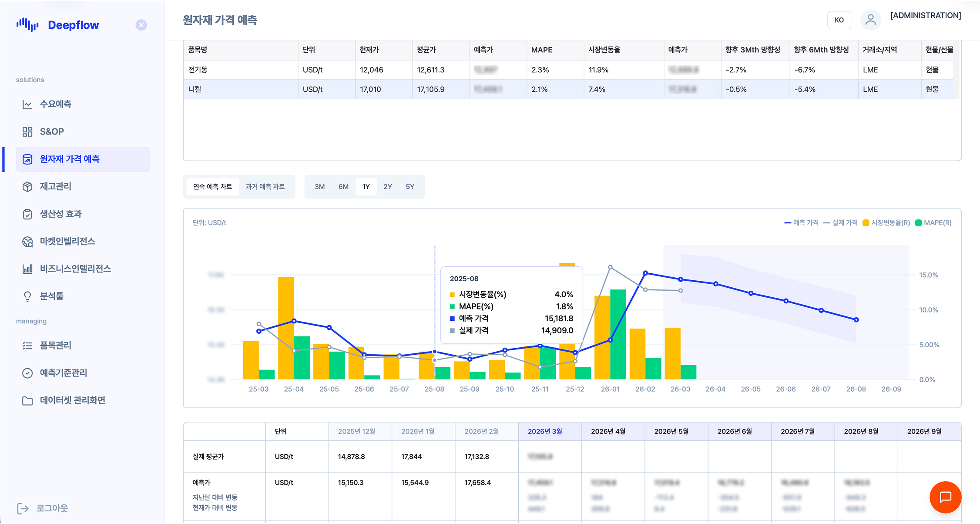The image size is (980, 524).
Task: Click the 생산성 효과 clipboard icon
Action: 27,214
